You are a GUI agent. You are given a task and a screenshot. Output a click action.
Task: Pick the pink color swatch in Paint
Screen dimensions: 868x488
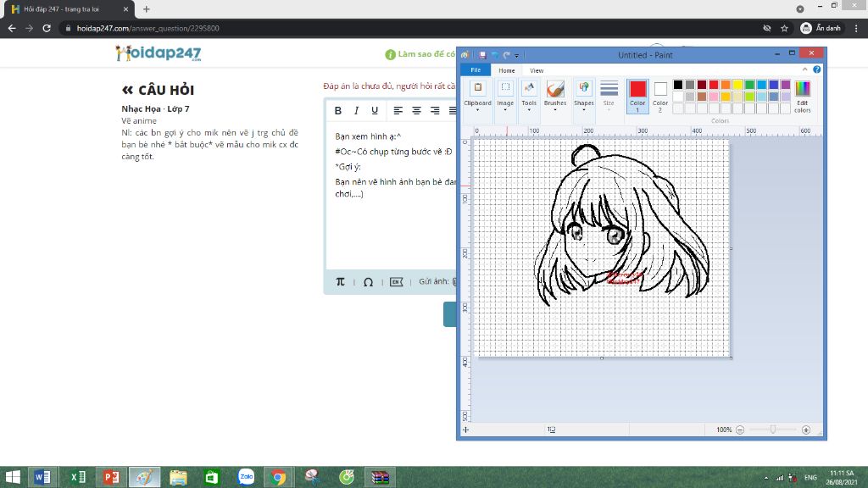pos(714,97)
